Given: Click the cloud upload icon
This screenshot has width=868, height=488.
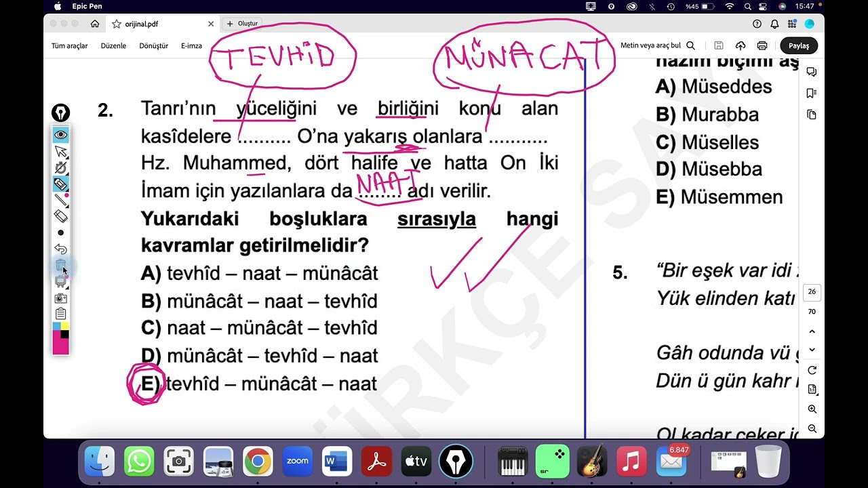Looking at the screenshot, I should [741, 45].
